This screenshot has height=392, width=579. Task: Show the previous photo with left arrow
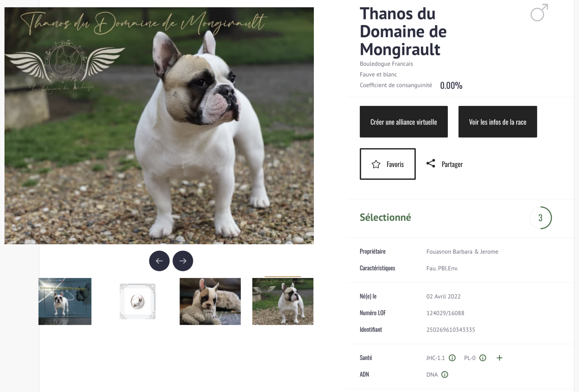[159, 261]
